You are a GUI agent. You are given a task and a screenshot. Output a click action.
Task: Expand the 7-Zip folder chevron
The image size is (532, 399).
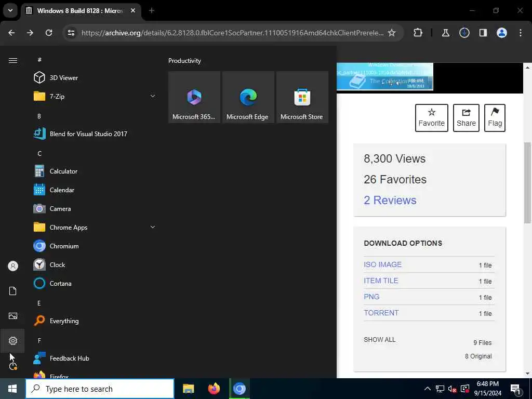153,96
